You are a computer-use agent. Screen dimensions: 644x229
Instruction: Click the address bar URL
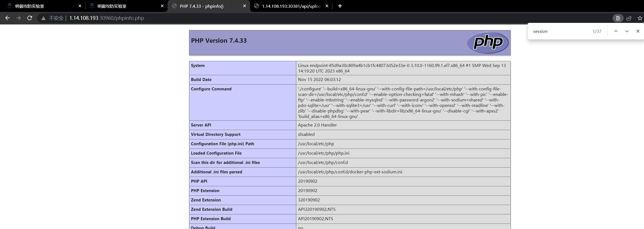106,18
